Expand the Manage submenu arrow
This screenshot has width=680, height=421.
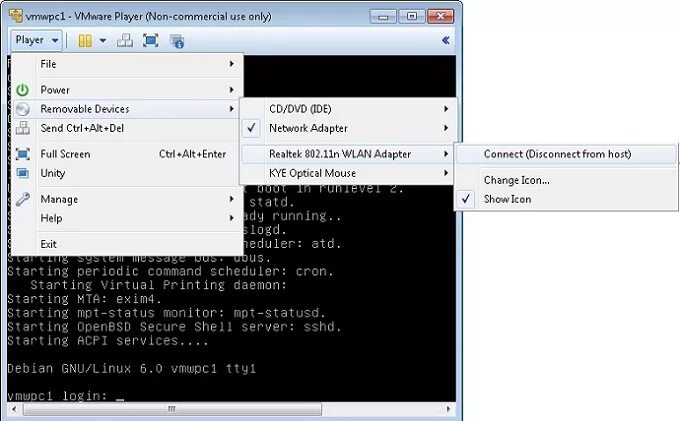pos(232,199)
